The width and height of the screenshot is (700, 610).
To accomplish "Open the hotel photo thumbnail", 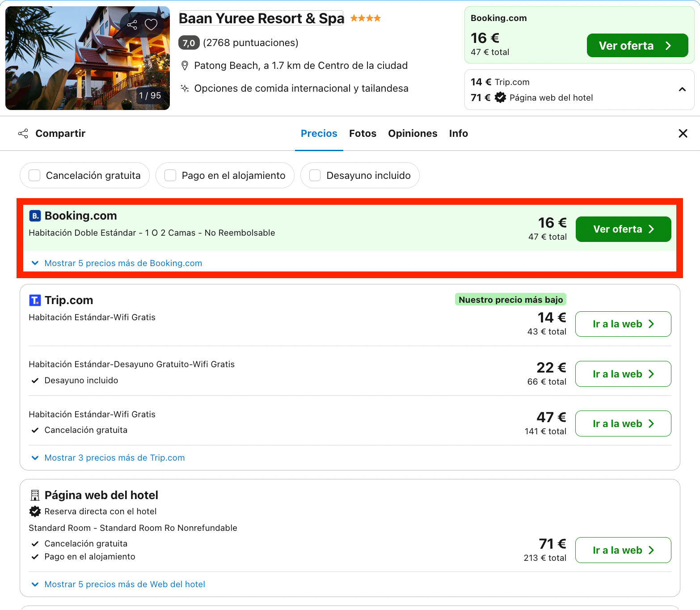I will [88, 58].
